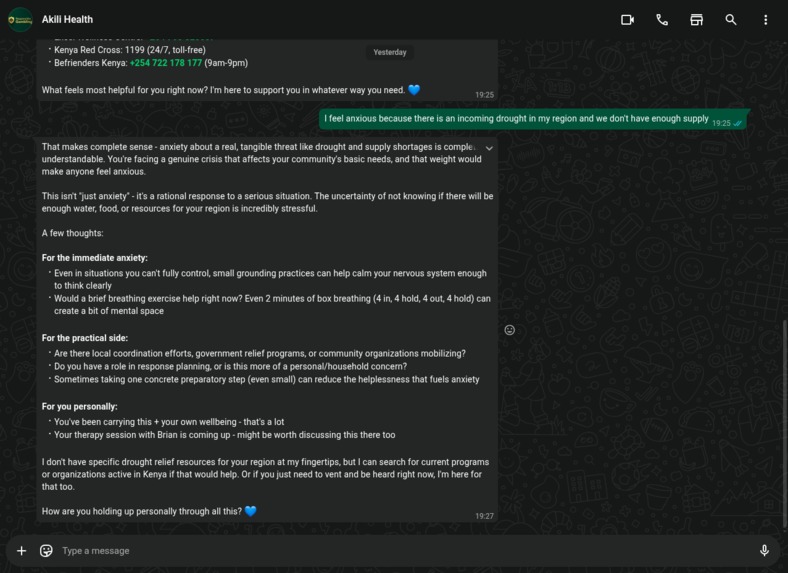Open contact info via Akili Health name
The width and height of the screenshot is (788, 573).
point(67,20)
